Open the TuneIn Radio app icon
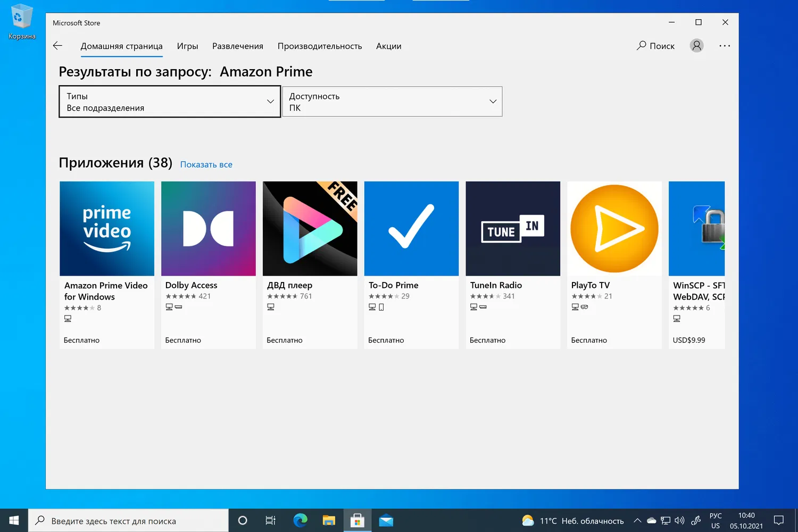The image size is (798, 532). tap(513, 229)
